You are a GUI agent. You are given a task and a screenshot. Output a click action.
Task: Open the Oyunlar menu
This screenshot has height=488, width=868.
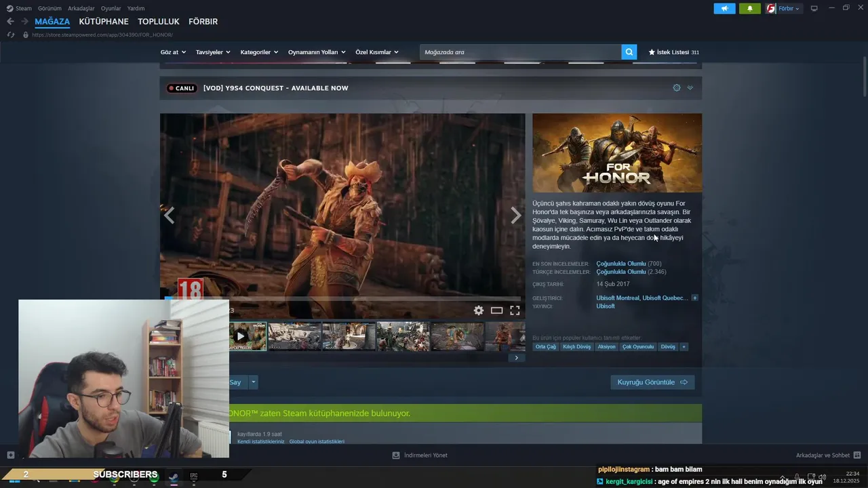111,8
